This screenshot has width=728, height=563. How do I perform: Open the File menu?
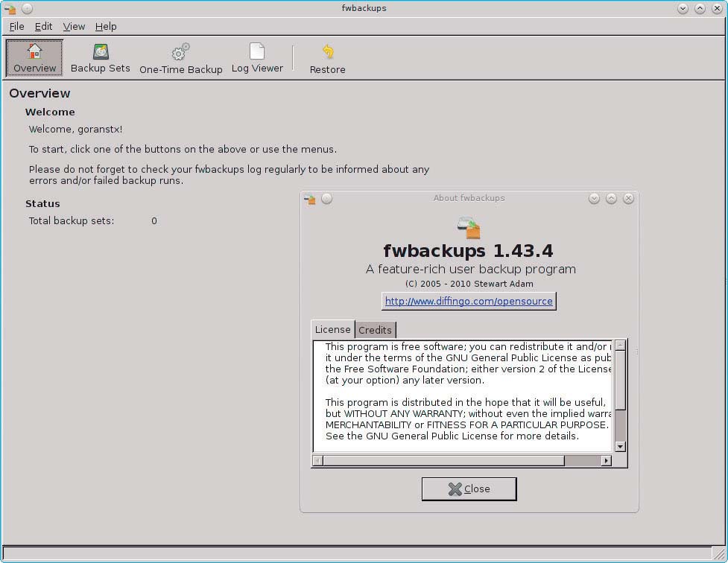[16, 27]
